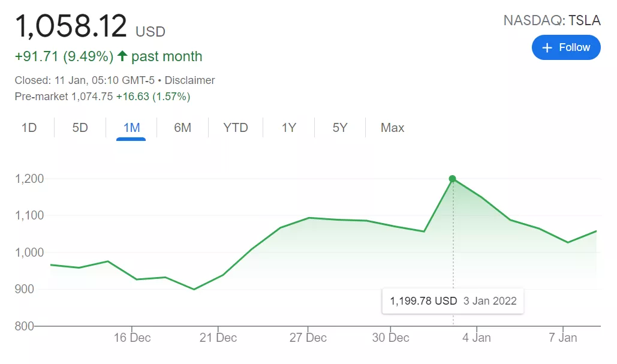
Task: Click the green up arrow icon
Action: pyautogui.click(x=122, y=56)
